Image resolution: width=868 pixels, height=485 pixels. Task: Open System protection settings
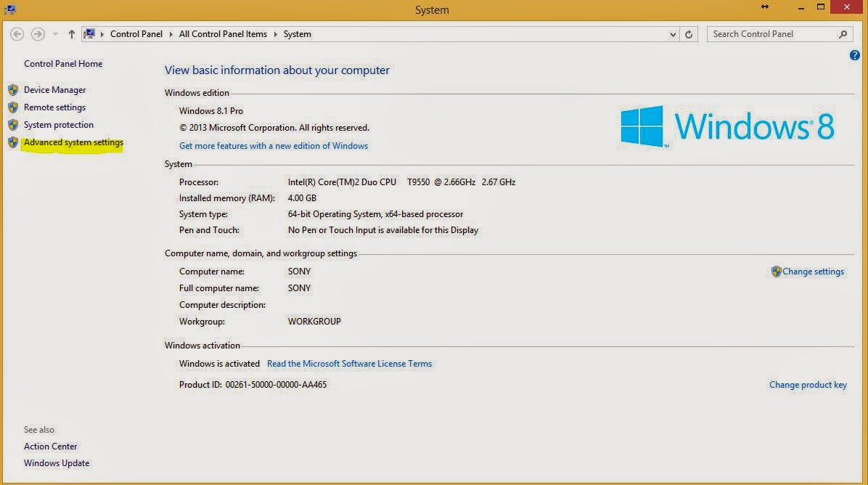point(58,124)
